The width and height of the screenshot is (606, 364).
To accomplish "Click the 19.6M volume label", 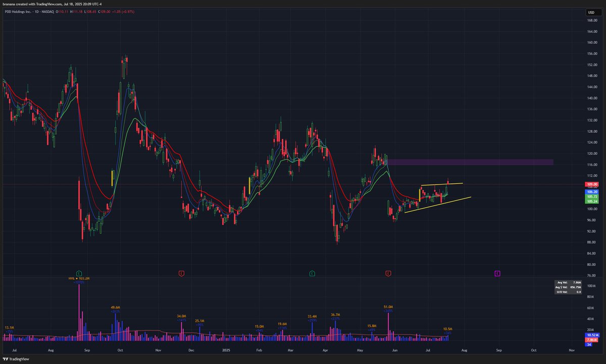I will (282, 324).
